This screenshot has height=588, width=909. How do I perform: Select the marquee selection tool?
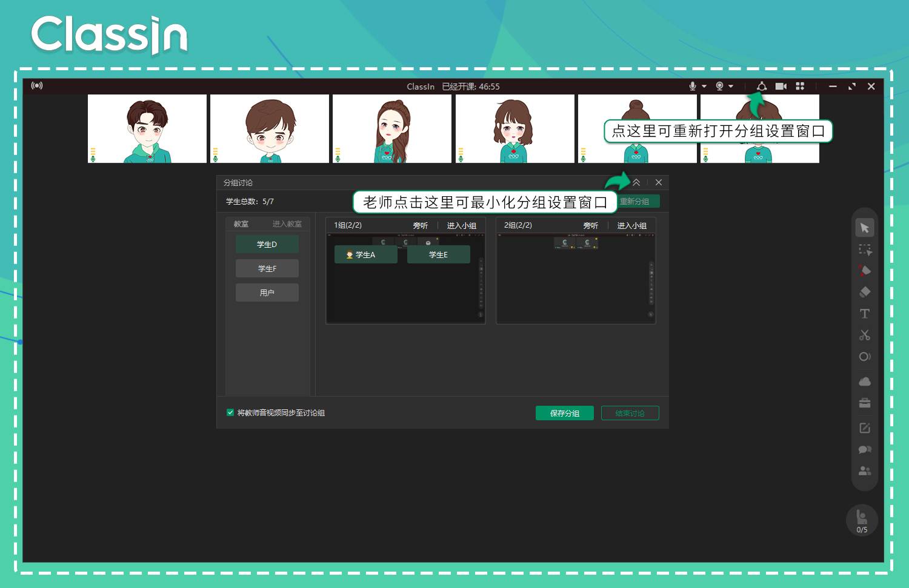[x=865, y=249]
